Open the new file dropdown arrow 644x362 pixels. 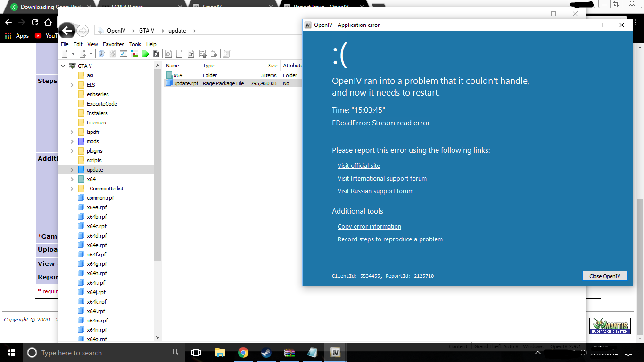(73, 54)
